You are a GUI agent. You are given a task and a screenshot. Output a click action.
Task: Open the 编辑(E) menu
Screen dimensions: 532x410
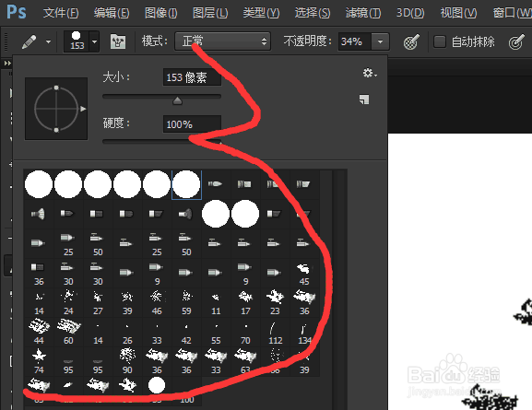(x=112, y=13)
